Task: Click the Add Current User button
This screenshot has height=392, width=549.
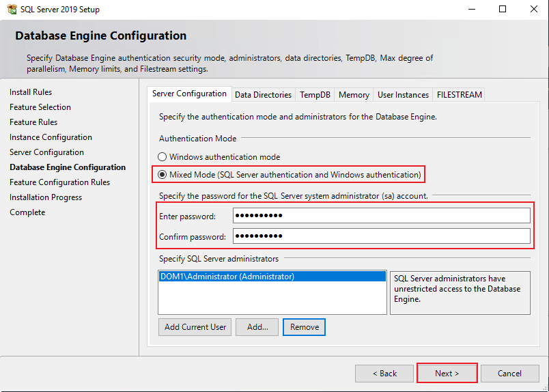Action: pyautogui.click(x=195, y=327)
